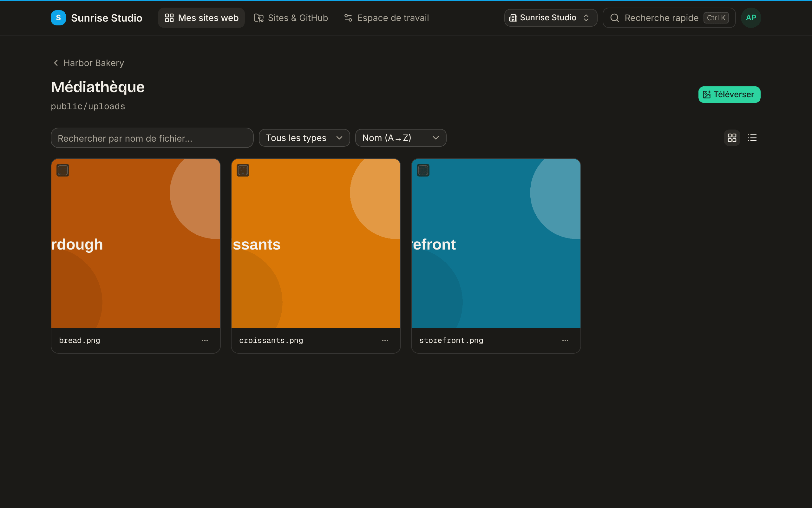The image size is (812, 508).
Task: Click the croissants.png file name
Action: (x=271, y=340)
